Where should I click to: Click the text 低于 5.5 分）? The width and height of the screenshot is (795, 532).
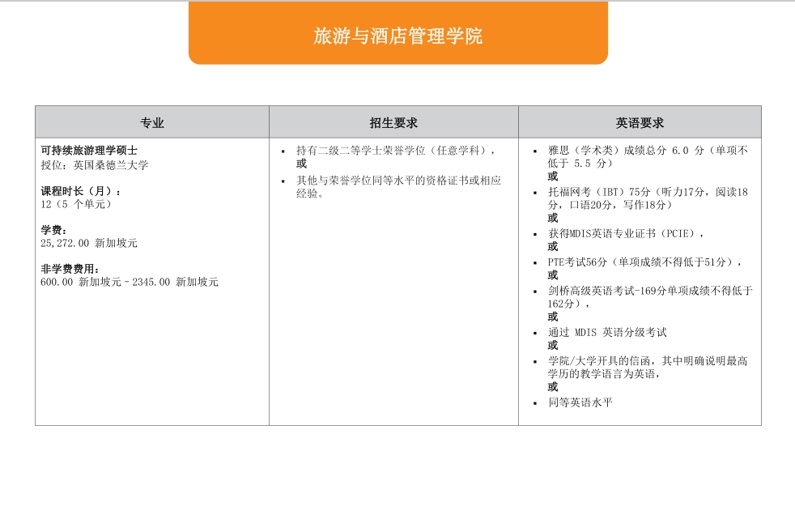580,164
